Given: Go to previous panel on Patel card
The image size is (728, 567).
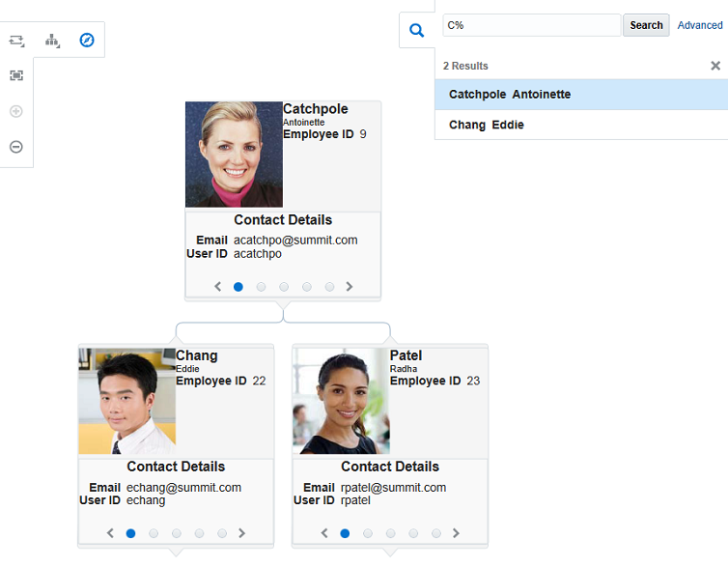Looking at the screenshot, I should tap(324, 533).
